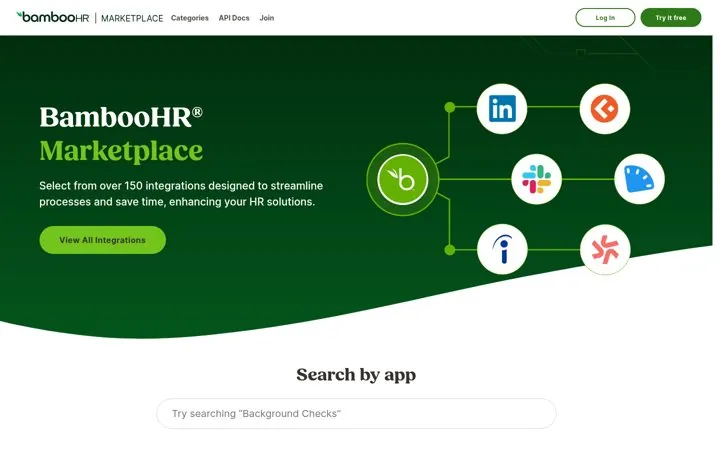Go to the Join page
720x450 pixels.
(x=267, y=18)
